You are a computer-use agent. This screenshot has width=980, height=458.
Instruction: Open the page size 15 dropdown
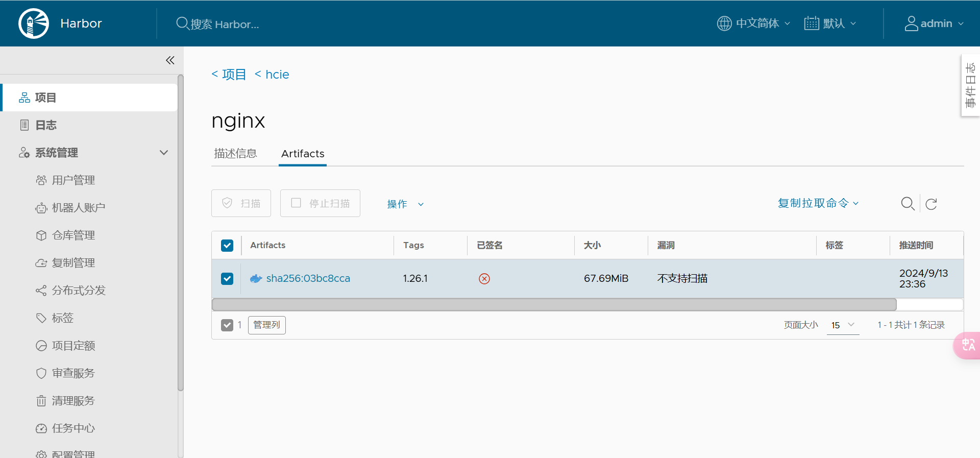click(x=843, y=325)
